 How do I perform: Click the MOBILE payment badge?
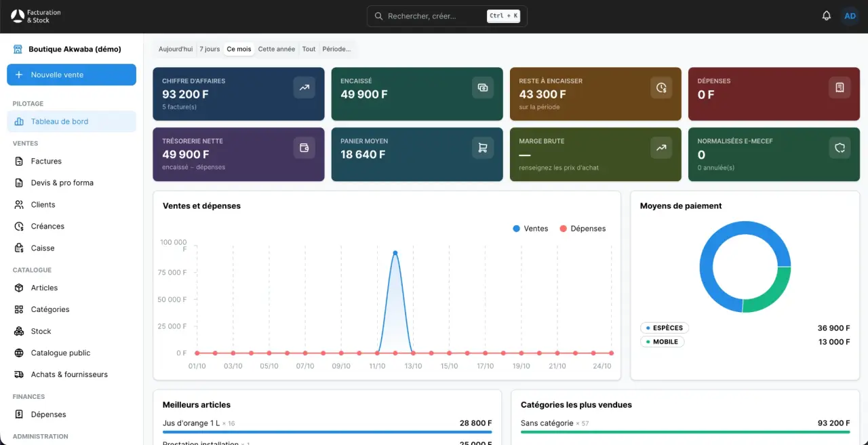[x=662, y=342]
